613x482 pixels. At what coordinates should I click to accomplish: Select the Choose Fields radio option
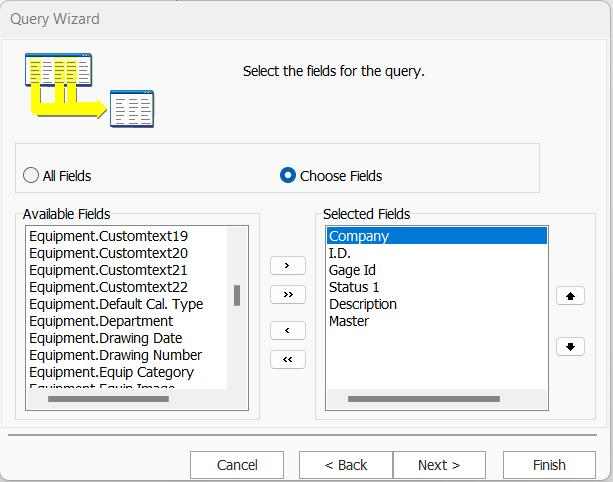point(288,176)
